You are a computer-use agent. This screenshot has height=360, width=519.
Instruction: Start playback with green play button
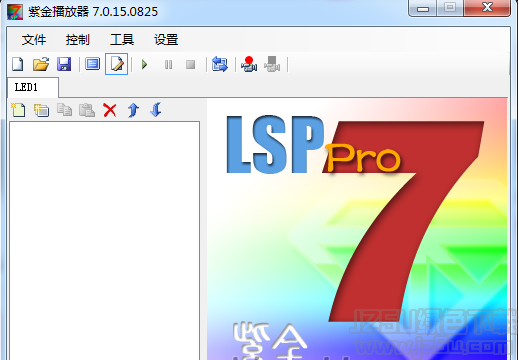pyautogui.click(x=144, y=64)
